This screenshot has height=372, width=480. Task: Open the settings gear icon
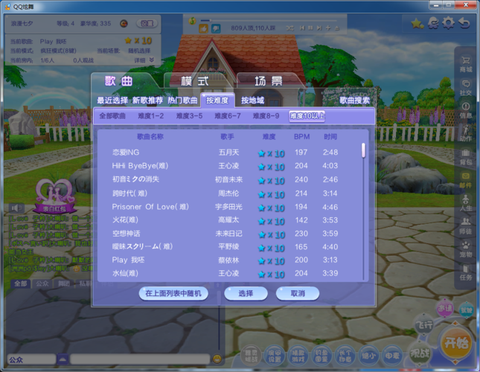coord(448,23)
